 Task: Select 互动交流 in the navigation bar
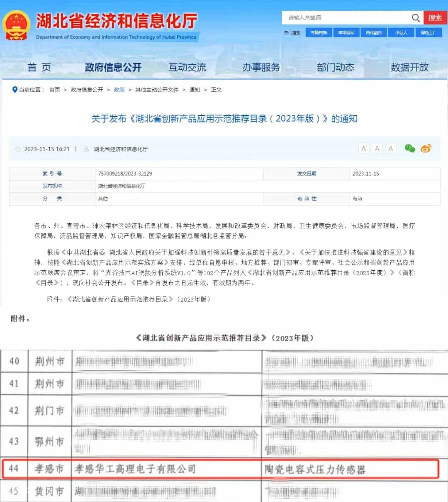187,67
